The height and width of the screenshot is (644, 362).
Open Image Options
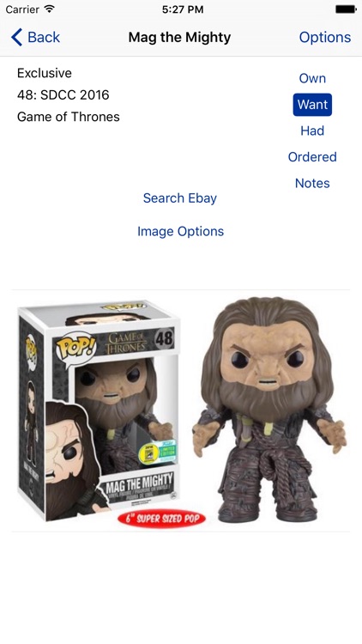[x=181, y=231]
